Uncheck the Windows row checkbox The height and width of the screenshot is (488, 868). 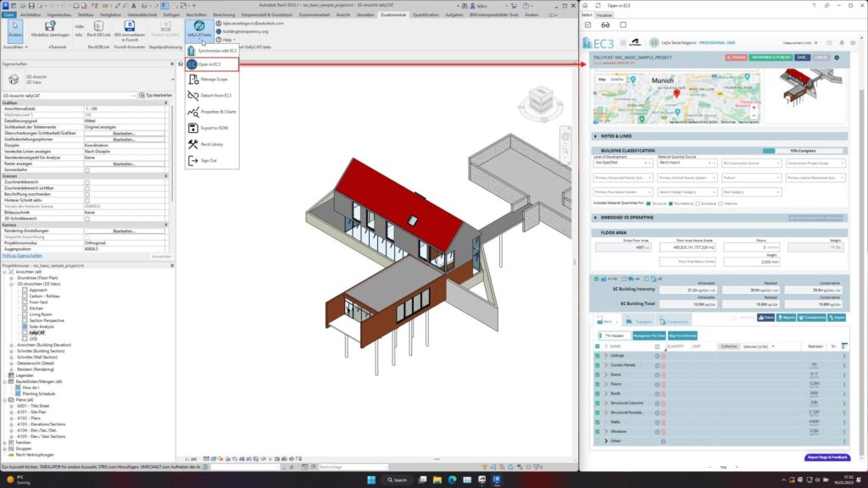point(598,431)
